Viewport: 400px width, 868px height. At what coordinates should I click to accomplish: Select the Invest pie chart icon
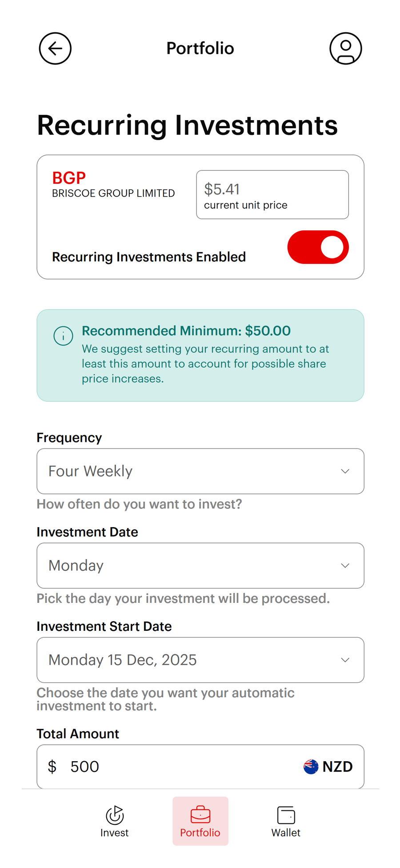[x=114, y=815]
